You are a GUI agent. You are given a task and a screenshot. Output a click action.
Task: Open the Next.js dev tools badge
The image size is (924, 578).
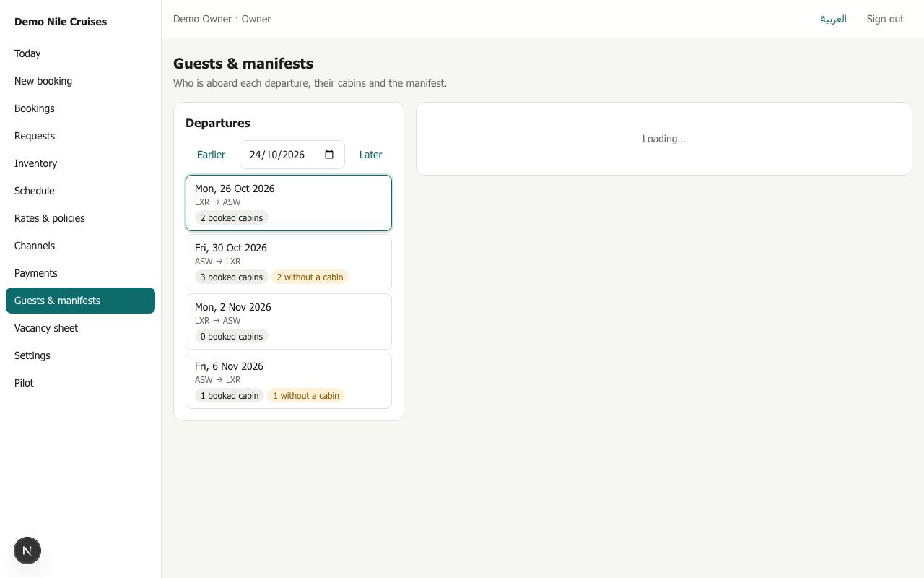27,551
